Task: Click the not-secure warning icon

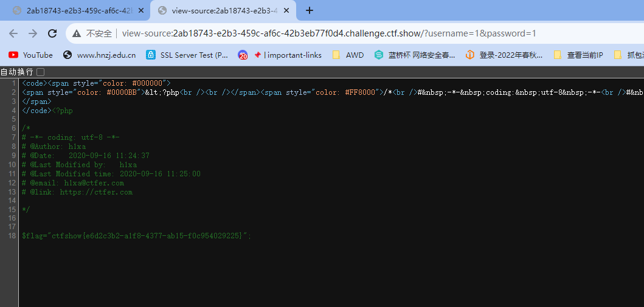Action: pos(77,33)
